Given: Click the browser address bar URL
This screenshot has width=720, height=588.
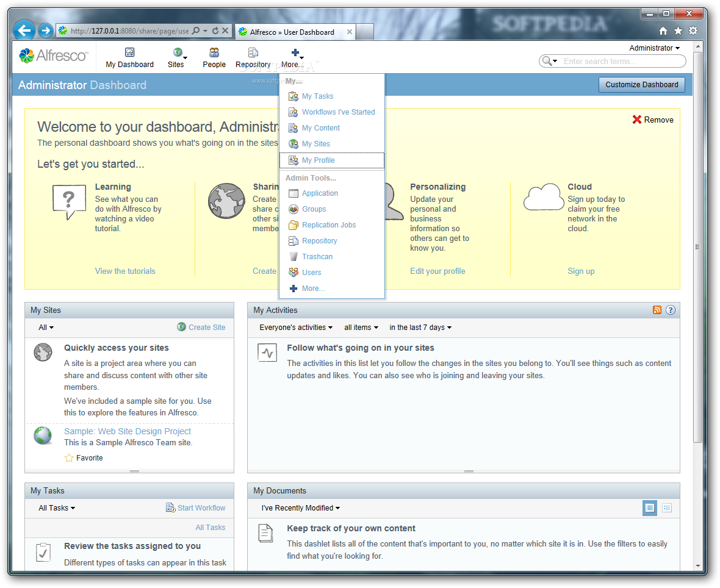Looking at the screenshot, I should coord(129,30).
